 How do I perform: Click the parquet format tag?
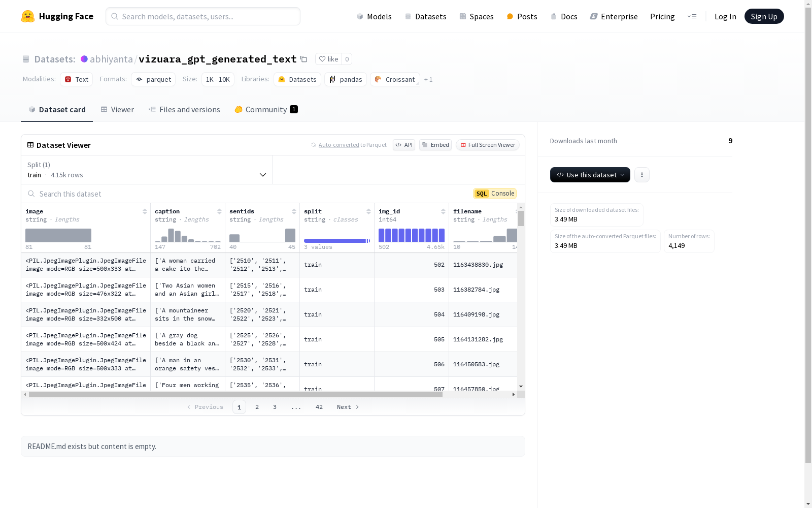click(153, 79)
